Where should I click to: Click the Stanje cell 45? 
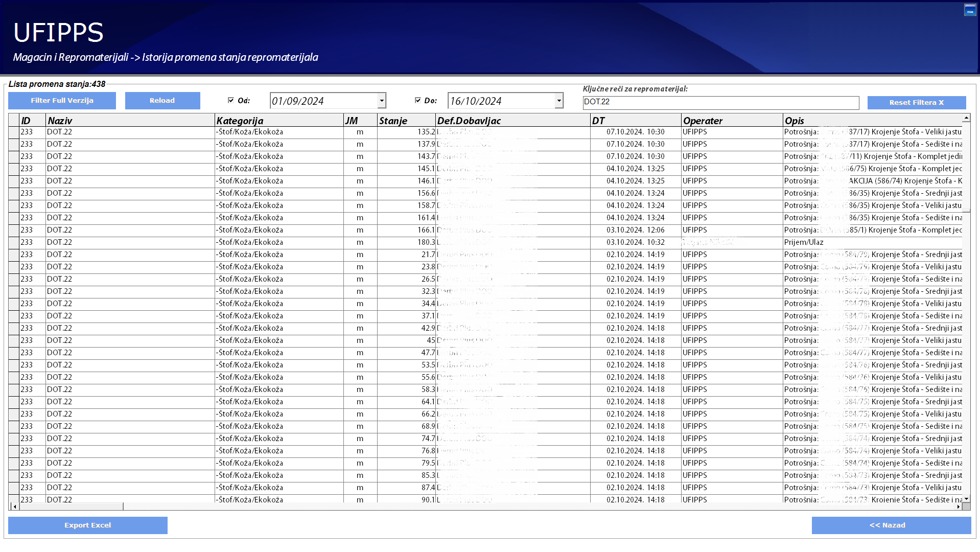tap(407, 340)
